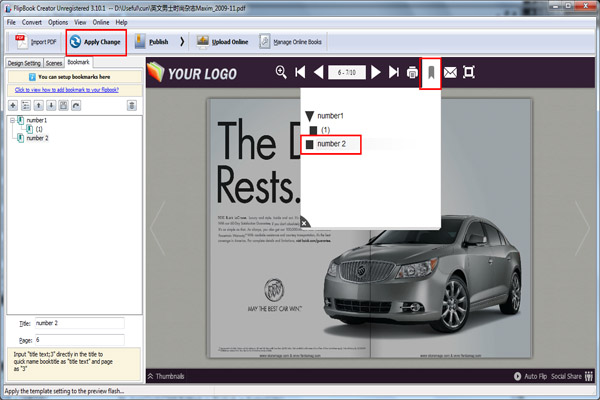Click the save bookmarks icon

(x=64, y=105)
